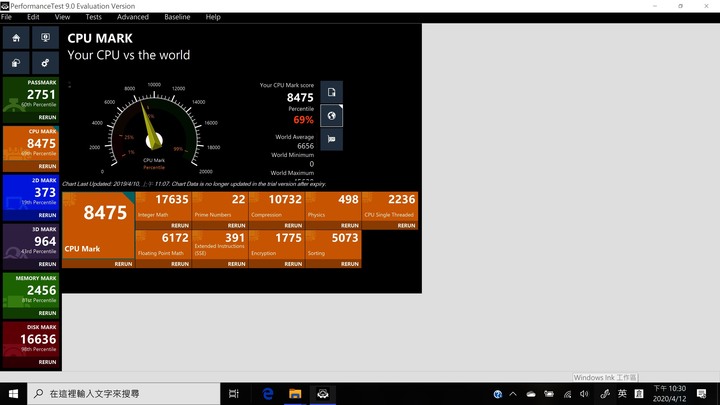This screenshot has width=720, height=405.
Task: Click the 69% percentile value
Action: click(x=303, y=120)
